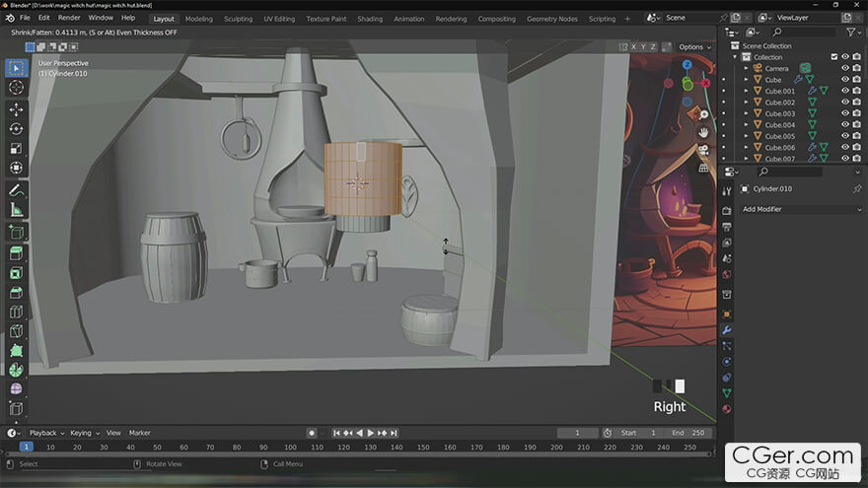The width and height of the screenshot is (868, 488).
Task: Toggle camera view in viewport gizmo
Action: tap(703, 150)
